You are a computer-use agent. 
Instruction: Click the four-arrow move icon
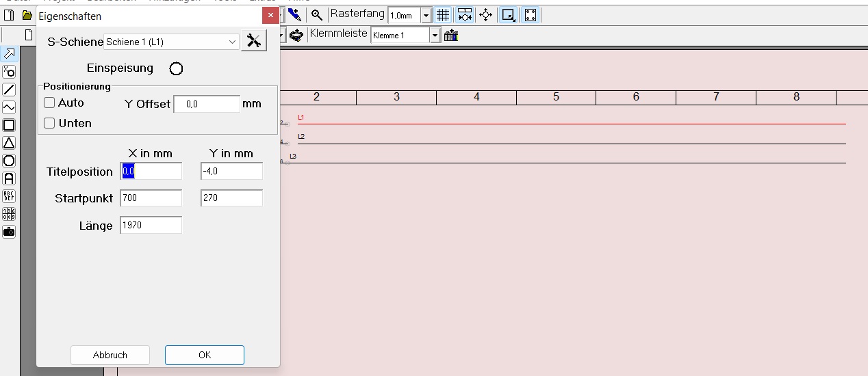click(486, 15)
